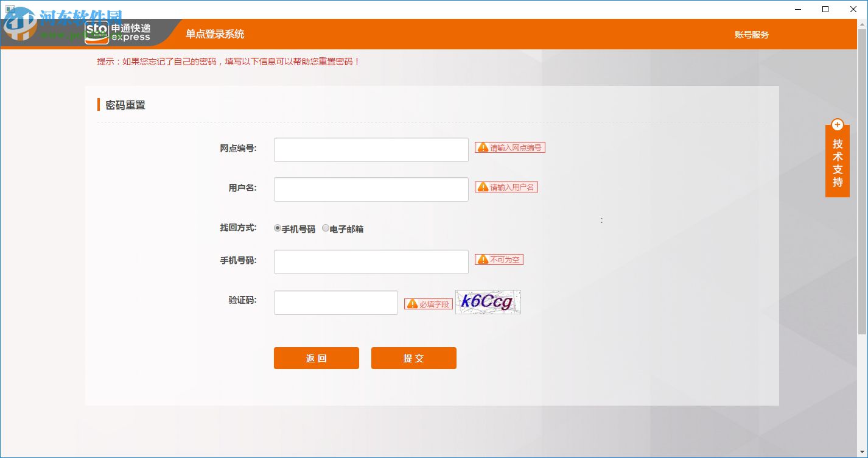Click the 单点登录系统 header title
Image resolution: width=868 pixels, height=458 pixels.
click(x=214, y=35)
